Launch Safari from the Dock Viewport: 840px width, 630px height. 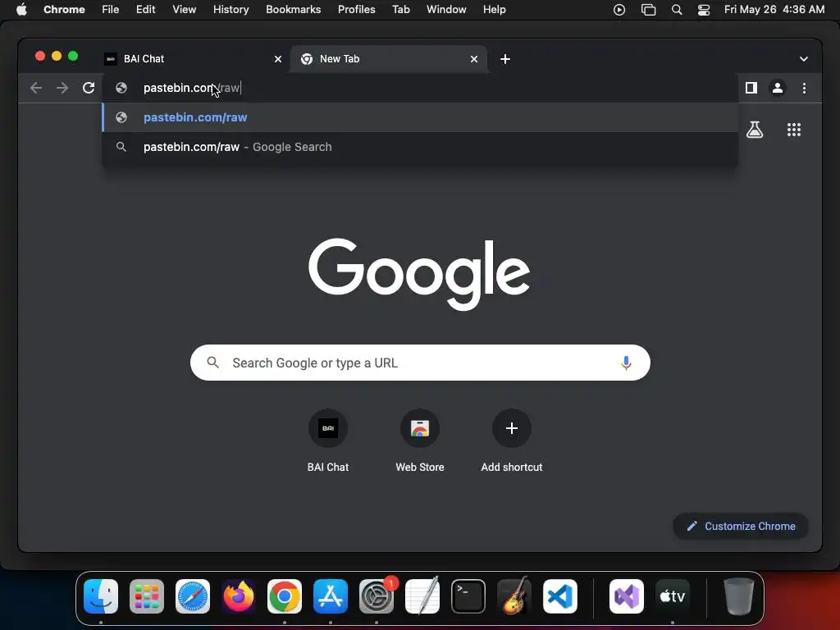point(193,596)
